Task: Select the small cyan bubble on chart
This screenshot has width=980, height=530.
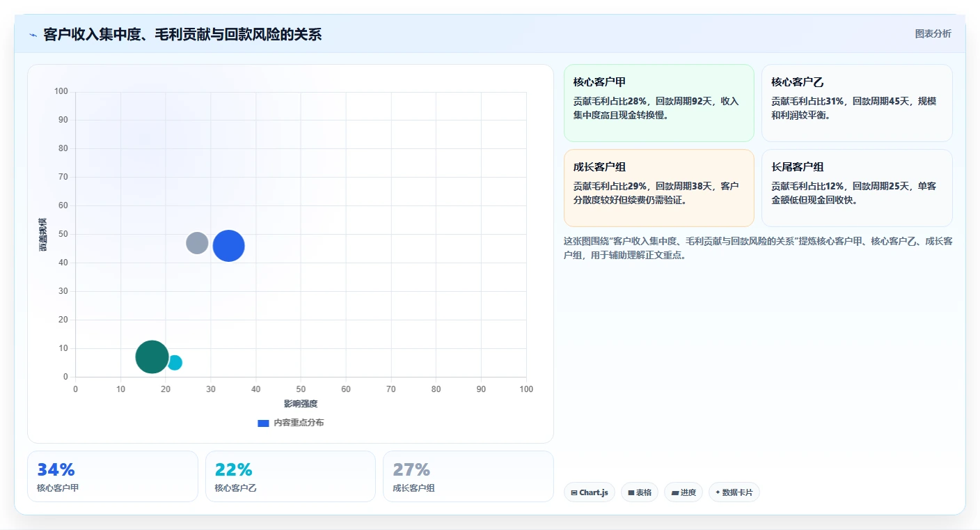Action: [x=175, y=363]
